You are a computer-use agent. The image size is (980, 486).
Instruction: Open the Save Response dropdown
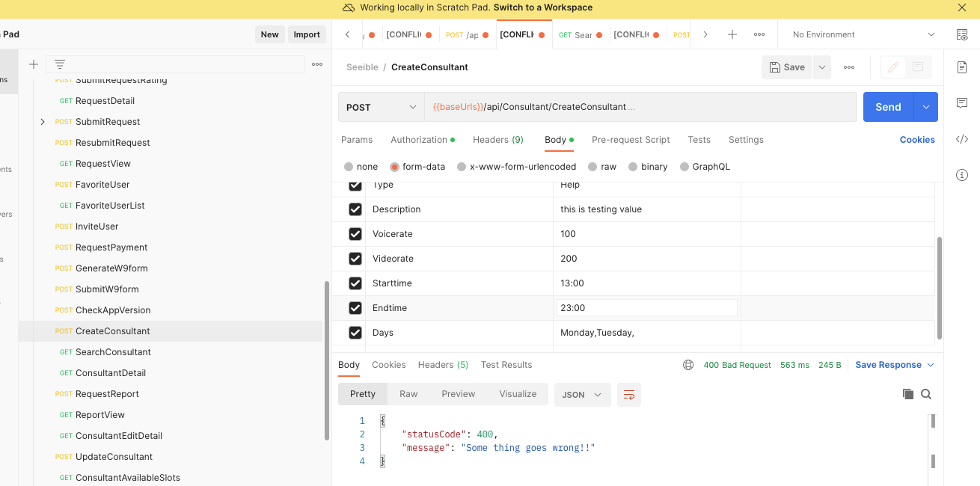tap(895, 365)
